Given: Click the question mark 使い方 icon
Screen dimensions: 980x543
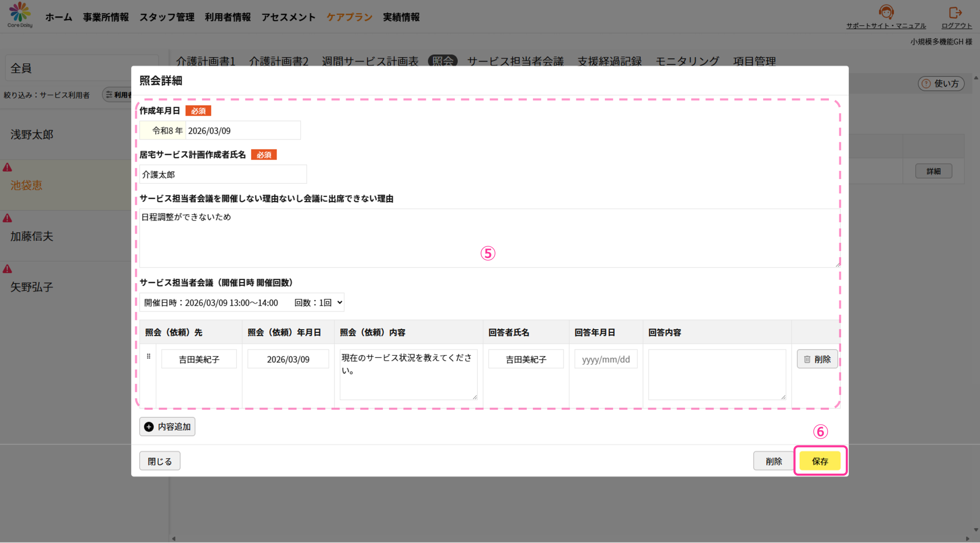Looking at the screenshot, I should click(926, 84).
